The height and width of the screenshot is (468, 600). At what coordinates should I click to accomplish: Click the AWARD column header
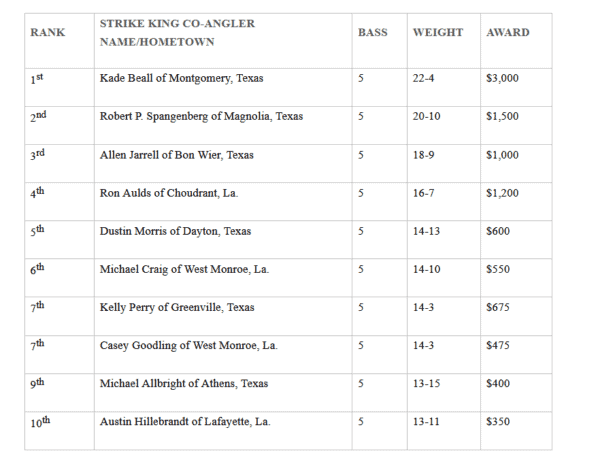click(507, 33)
